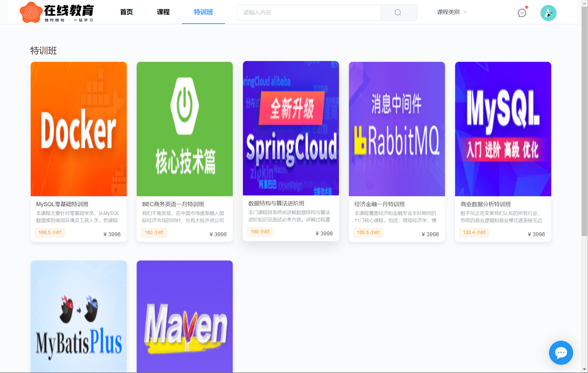Click the chevron next to 课程类别
Image resolution: width=588 pixels, height=373 pixels.
[465, 12]
